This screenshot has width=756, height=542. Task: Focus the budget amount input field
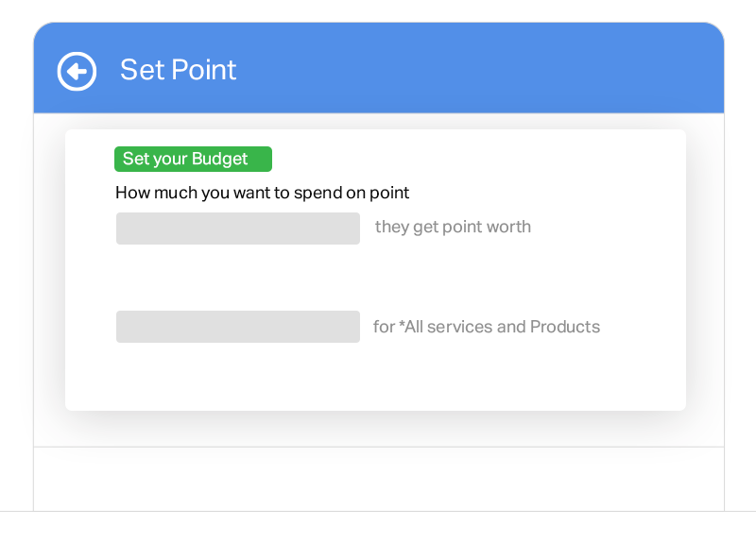pyautogui.click(x=238, y=229)
